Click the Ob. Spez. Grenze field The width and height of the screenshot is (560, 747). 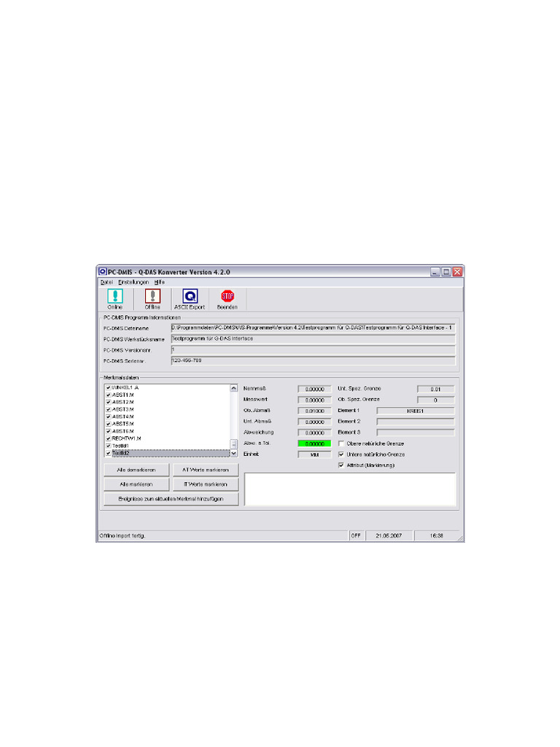(436, 400)
